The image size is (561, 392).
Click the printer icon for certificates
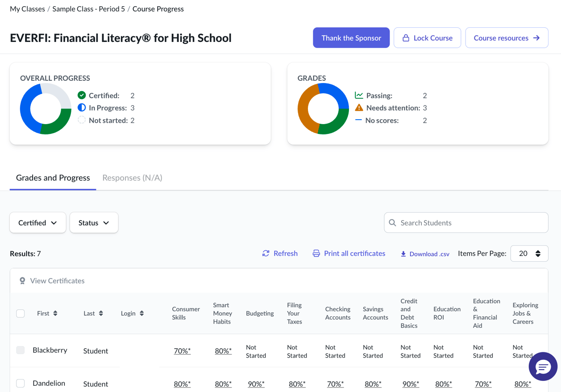point(316,253)
